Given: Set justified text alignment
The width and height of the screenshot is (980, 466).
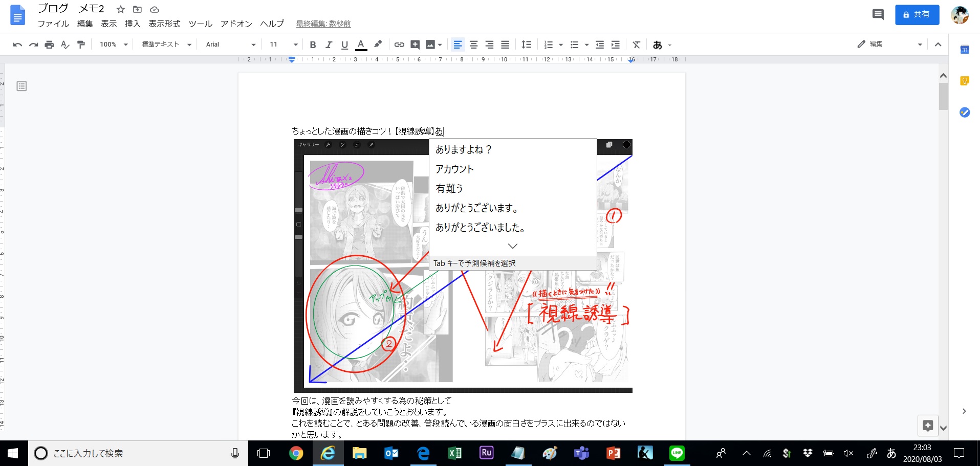Looking at the screenshot, I should pyautogui.click(x=505, y=45).
